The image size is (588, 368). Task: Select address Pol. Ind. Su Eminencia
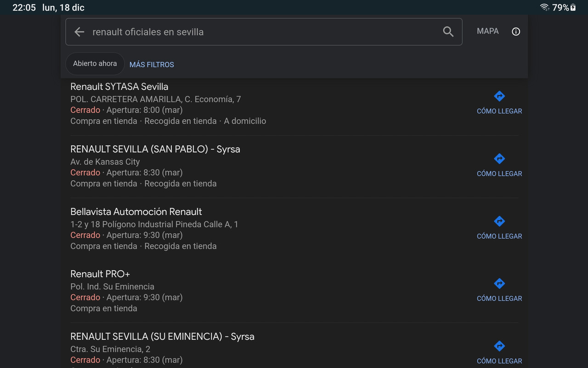click(113, 287)
